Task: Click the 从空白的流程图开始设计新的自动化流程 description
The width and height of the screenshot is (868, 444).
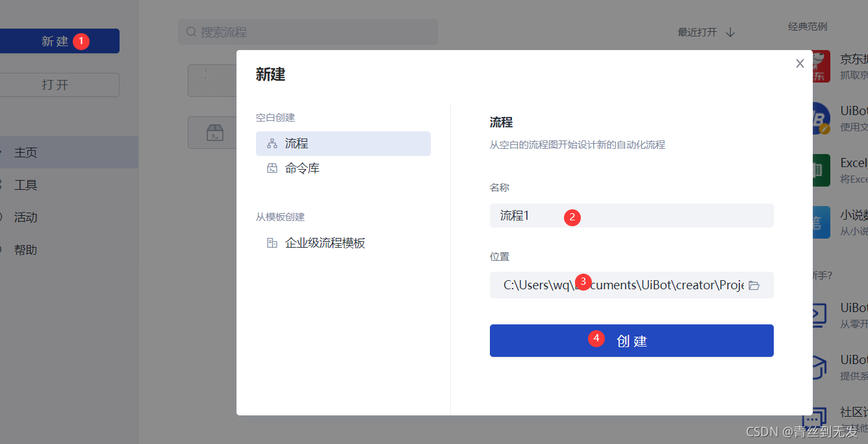Action: pyautogui.click(x=578, y=144)
